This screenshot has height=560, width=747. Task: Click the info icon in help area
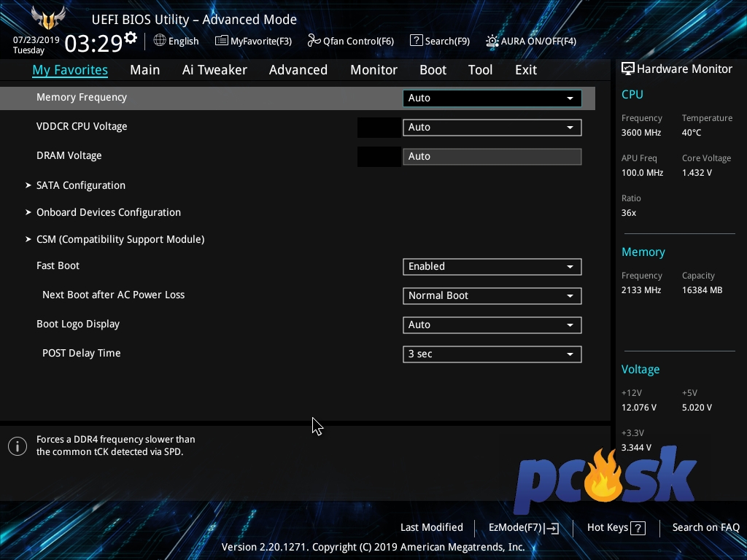tap(18, 446)
